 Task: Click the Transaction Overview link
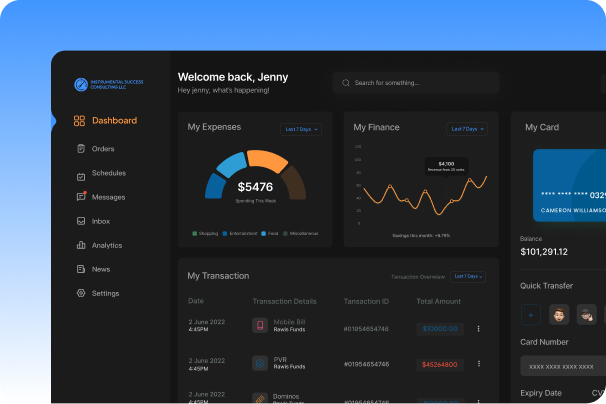(x=417, y=276)
